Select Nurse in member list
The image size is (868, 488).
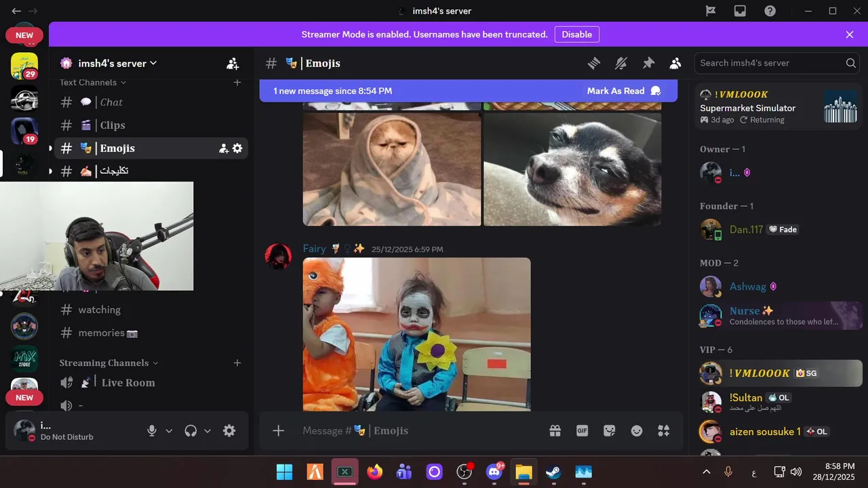pos(778,316)
